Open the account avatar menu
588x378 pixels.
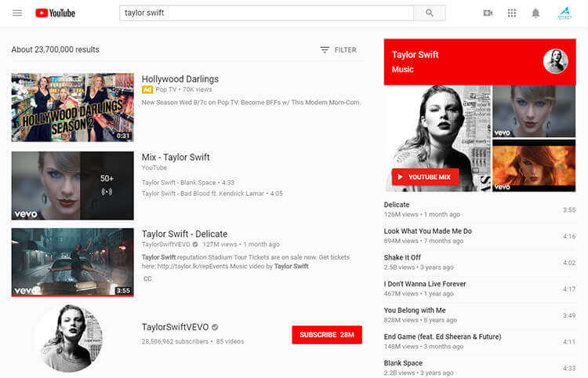[564, 13]
